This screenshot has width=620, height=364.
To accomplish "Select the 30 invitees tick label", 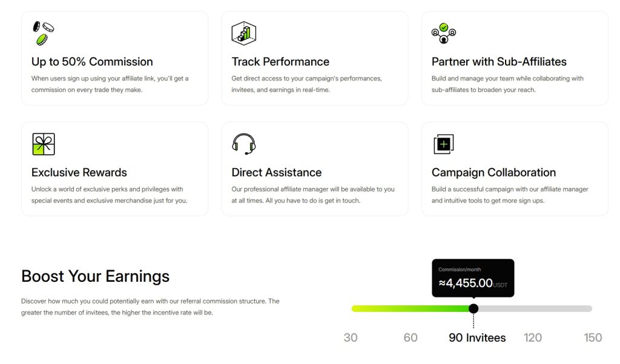I will coord(351,337).
